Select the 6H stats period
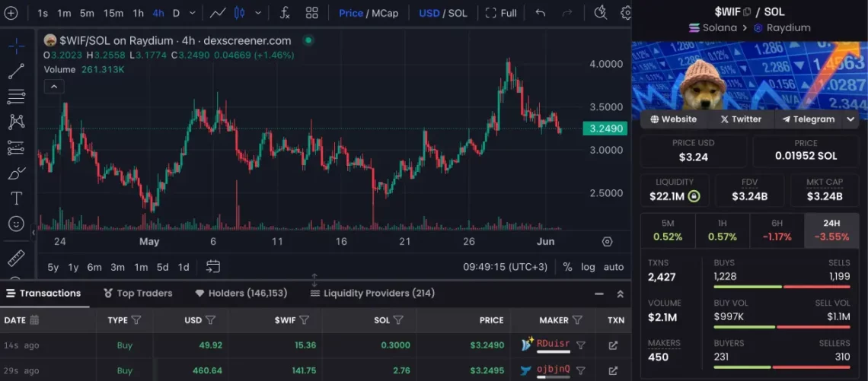This screenshot has width=868, height=381. point(777,230)
